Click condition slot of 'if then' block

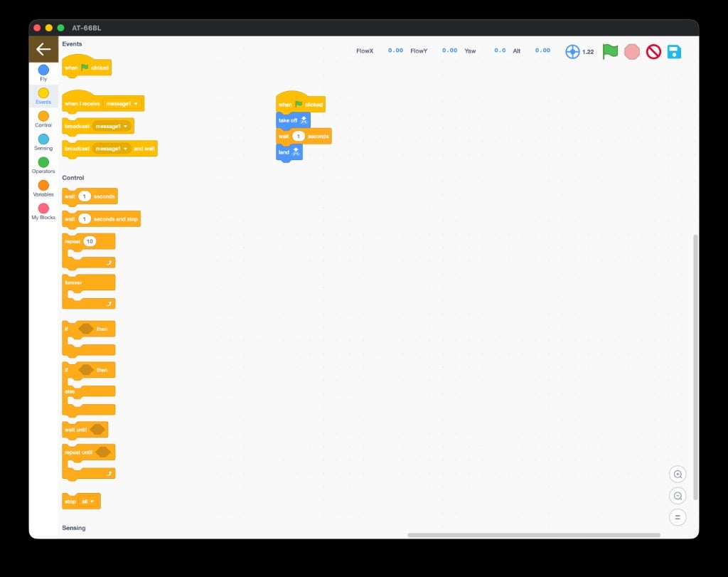tap(86, 329)
